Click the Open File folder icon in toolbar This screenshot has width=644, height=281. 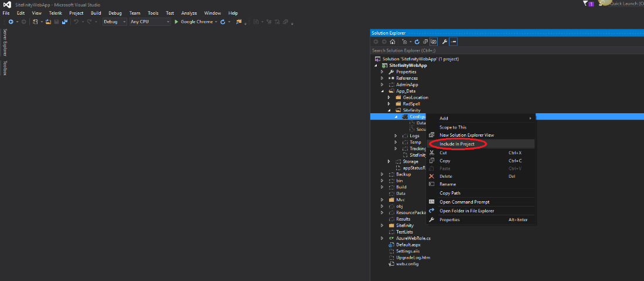tap(48, 22)
